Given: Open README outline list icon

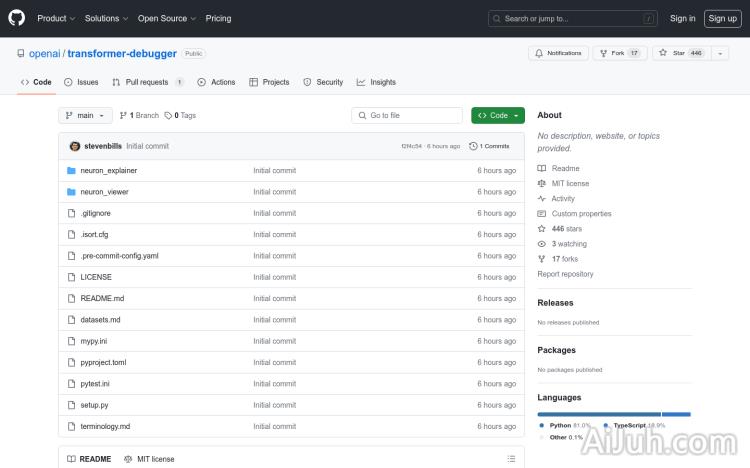Looking at the screenshot, I should (x=511, y=459).
